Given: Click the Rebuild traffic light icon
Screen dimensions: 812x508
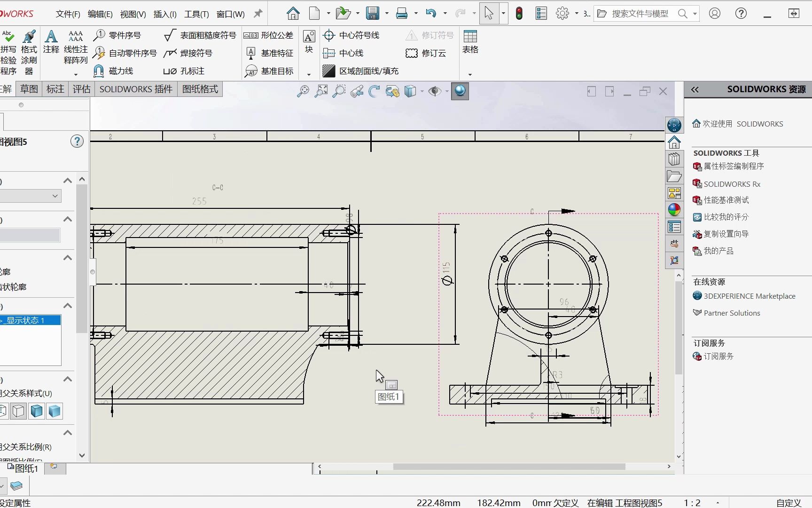Looking at the screenshot, I should click(519, 14).
